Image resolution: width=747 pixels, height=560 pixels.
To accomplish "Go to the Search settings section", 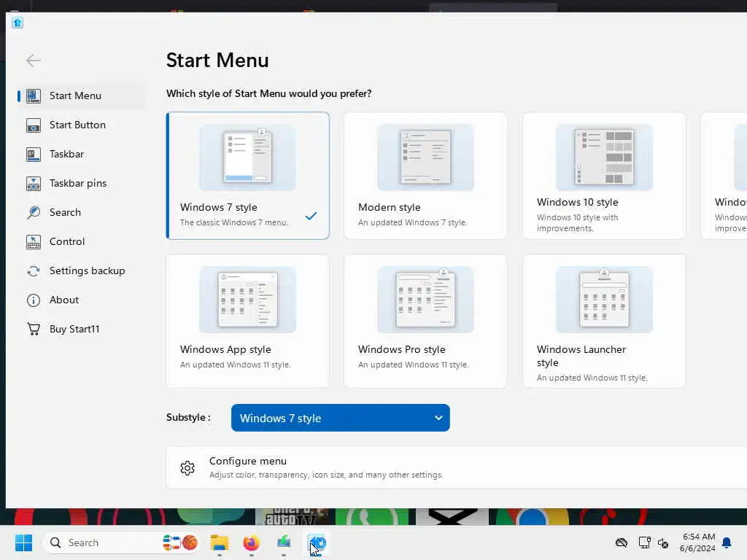I will [81, 212].
